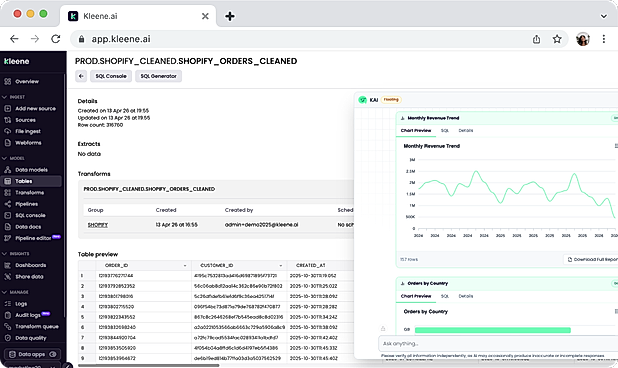Click the Floating badge next to KAI
618x368 pixels.
point(391,100)
